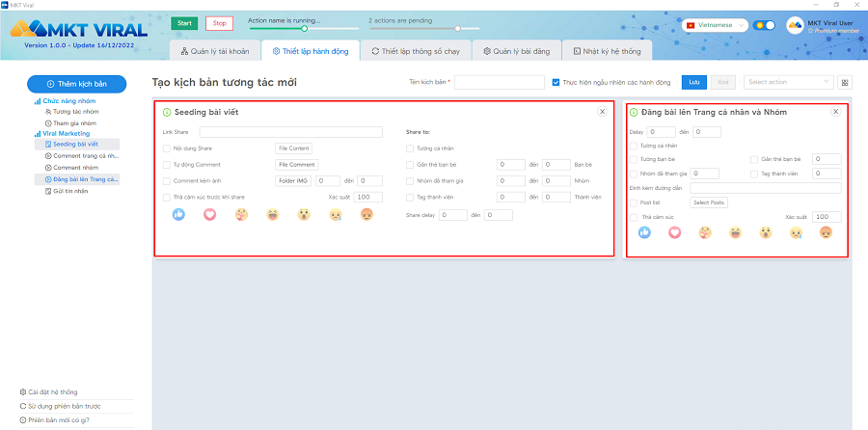Click the Thêm kịch bản button

click(76, 85)
